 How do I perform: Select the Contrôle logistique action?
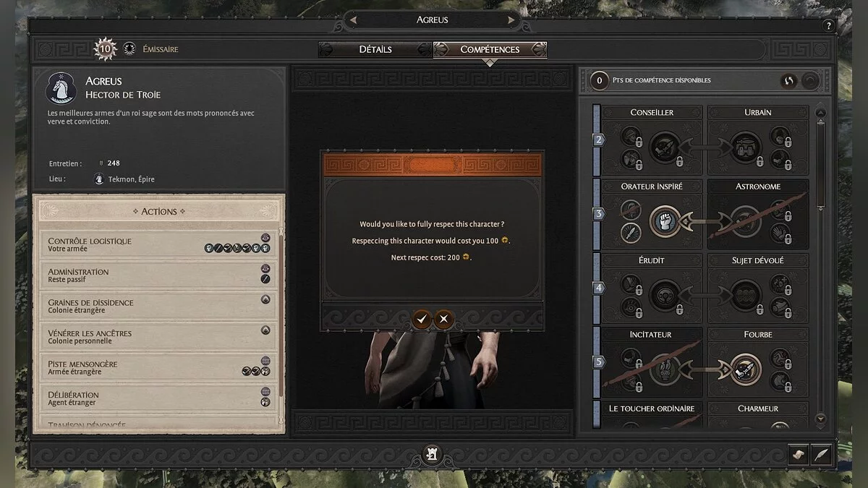(x=158, y=244)
